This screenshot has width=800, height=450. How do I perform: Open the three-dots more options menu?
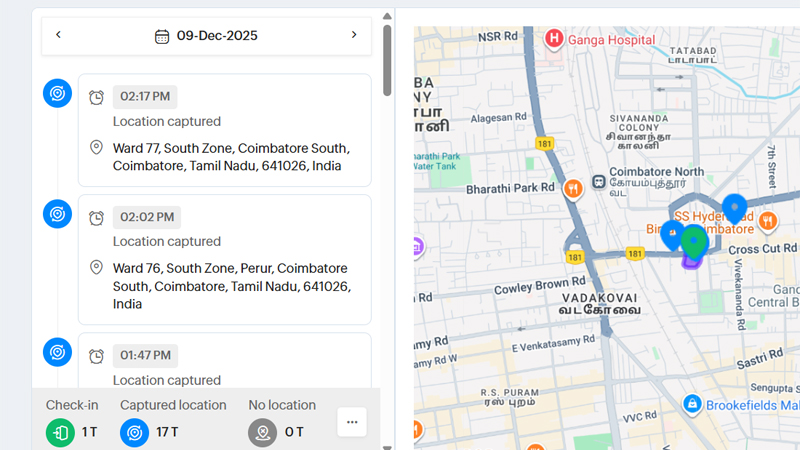pyautogui.click(x=352, y=422)
